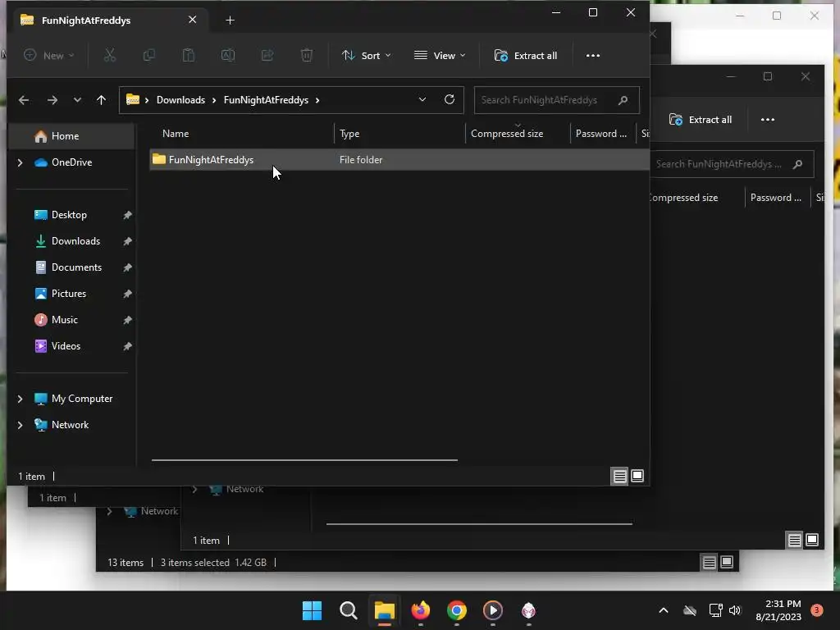Open the media player taskbar icon
This screenshot has height=630, width=840.
pos(493,610)
